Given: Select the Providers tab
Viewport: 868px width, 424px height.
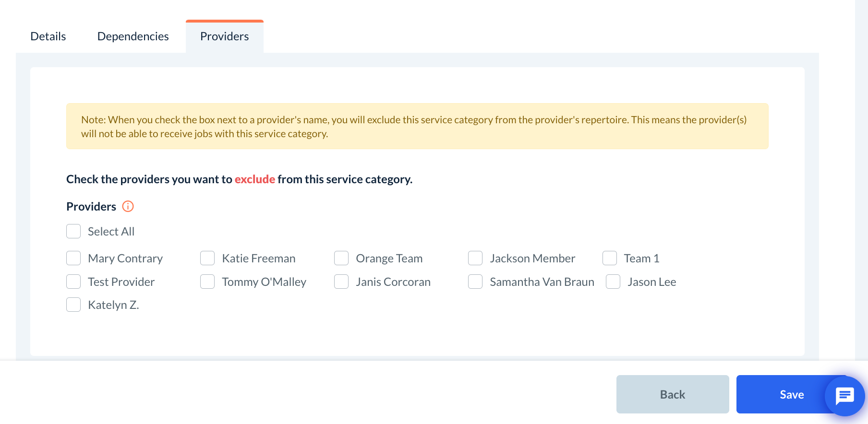Looking at the screenshot, I should 224,36.
